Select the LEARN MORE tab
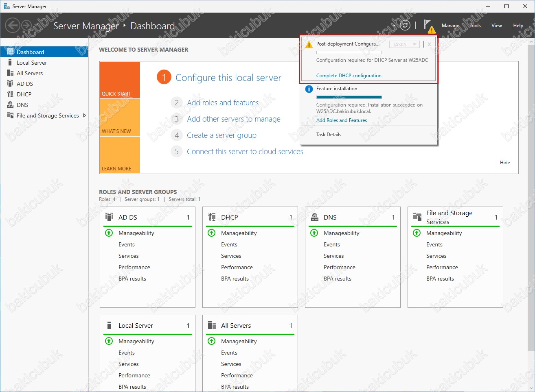Image resolution: width=535 pixels, height=392 pixels. pos(120,155)
